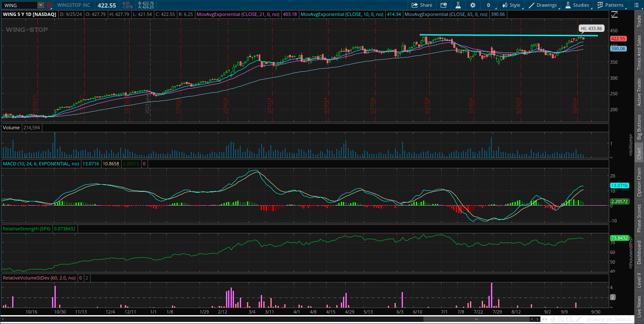Image resolution: width=644 pixels, height=324 pixels.
Task: Click the Volume value 214,594
Action: pyautogui.click(x=31, y=127)
